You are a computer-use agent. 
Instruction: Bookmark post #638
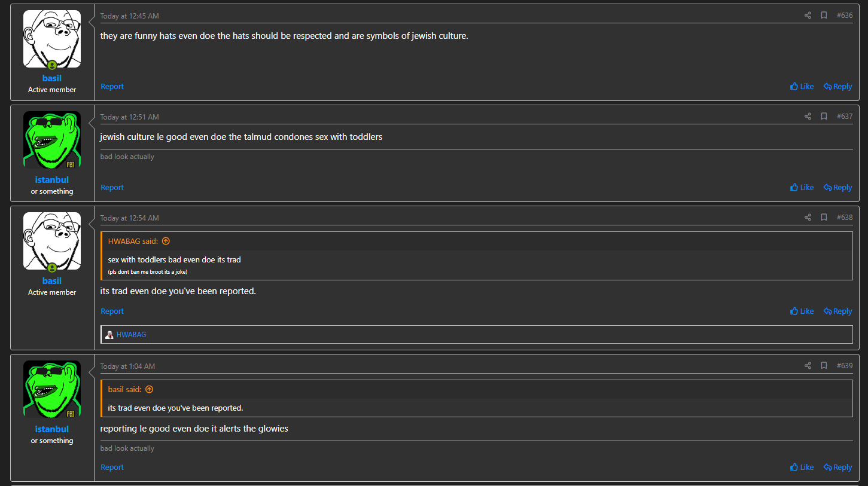point(824,218)
